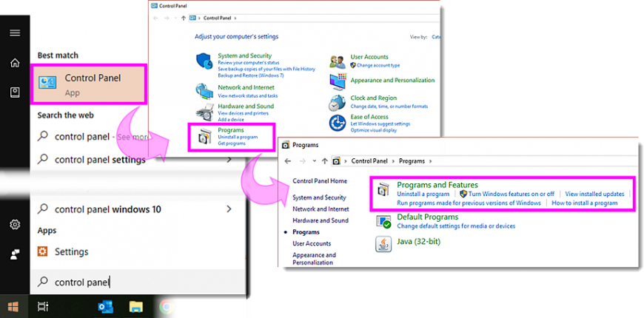The width and height of the screenshot is (644, 318).
Task: Click the System and Security shield icon
Action: pyautogui.click(x=204, y=61)
